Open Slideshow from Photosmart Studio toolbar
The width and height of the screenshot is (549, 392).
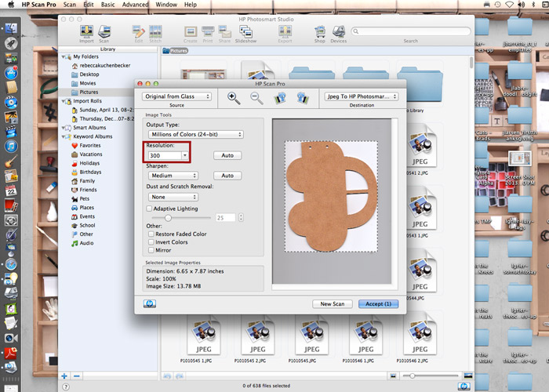245,34
